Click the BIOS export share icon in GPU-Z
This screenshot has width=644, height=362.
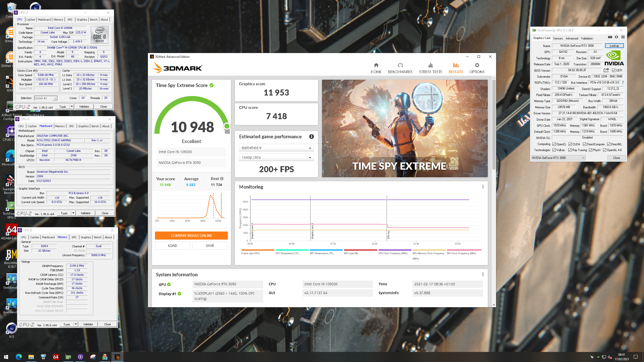pos(606,70)
